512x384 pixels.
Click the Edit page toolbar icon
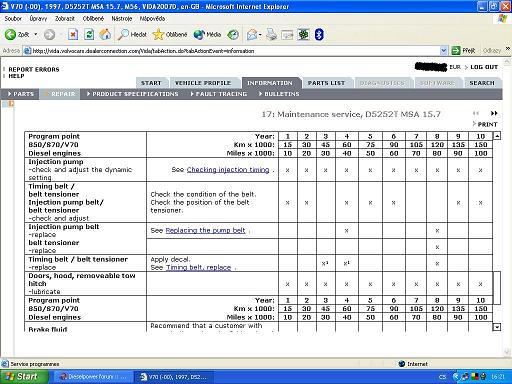(x=287, y=34)
